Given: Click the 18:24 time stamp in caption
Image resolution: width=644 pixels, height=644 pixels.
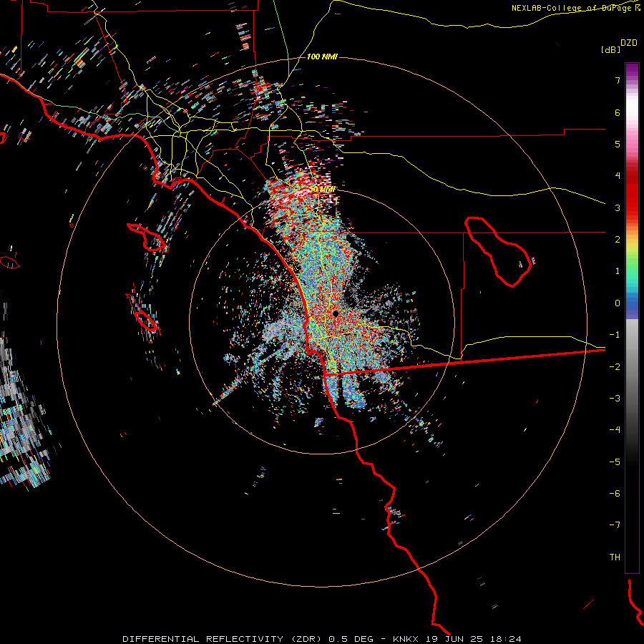Looking at the screenshot, I should pos(506,639).
